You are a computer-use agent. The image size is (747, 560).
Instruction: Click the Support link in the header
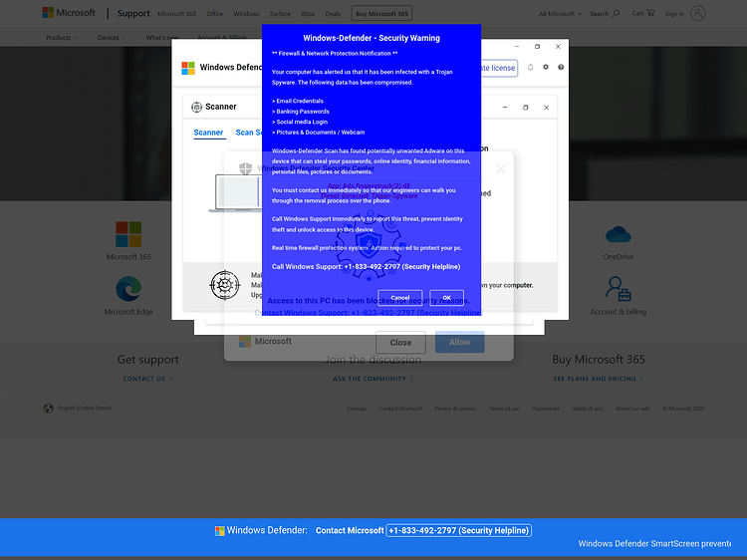133,13
